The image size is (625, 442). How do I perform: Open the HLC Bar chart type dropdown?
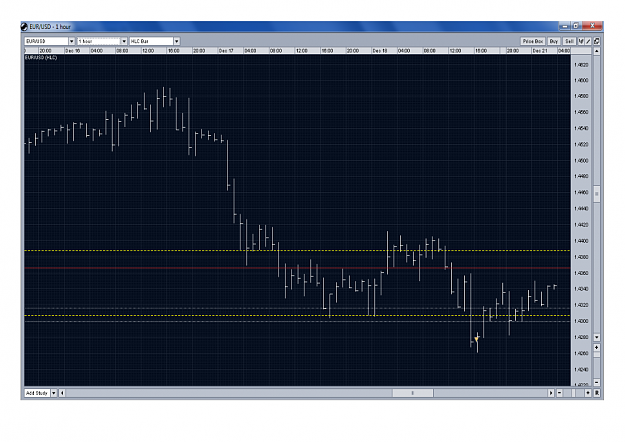click(x=177, y=41)
